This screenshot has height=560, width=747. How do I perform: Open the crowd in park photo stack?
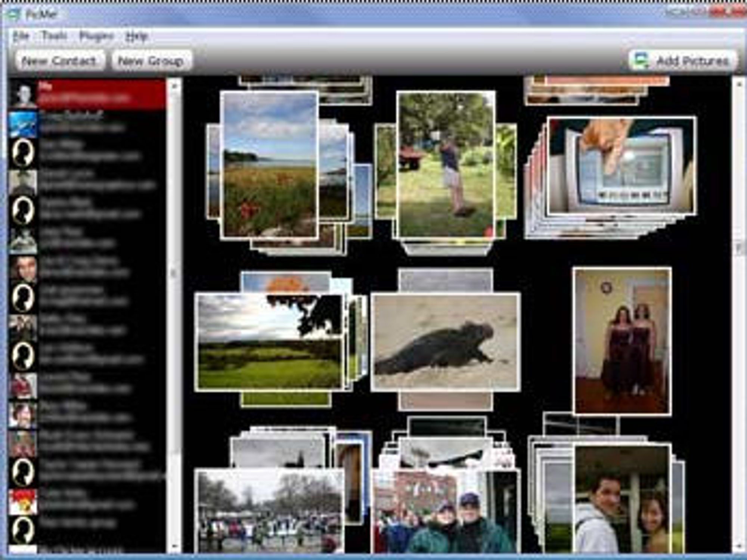[x=269, y=511]
